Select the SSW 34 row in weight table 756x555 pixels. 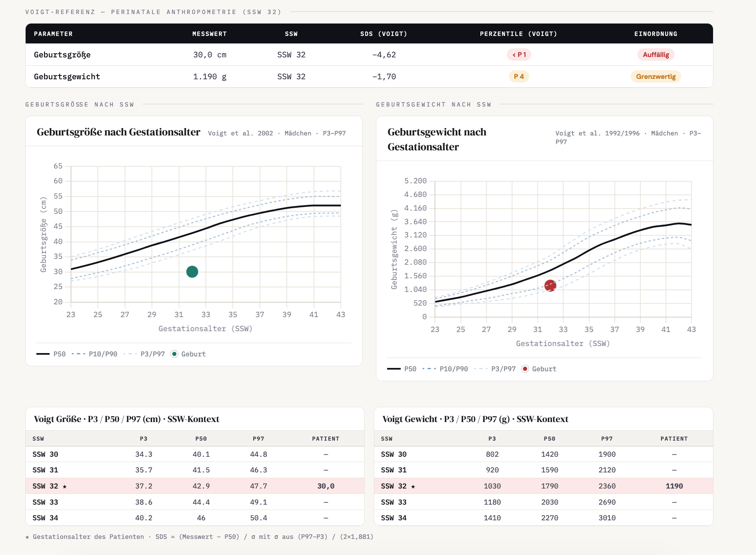tap(544, 518)
